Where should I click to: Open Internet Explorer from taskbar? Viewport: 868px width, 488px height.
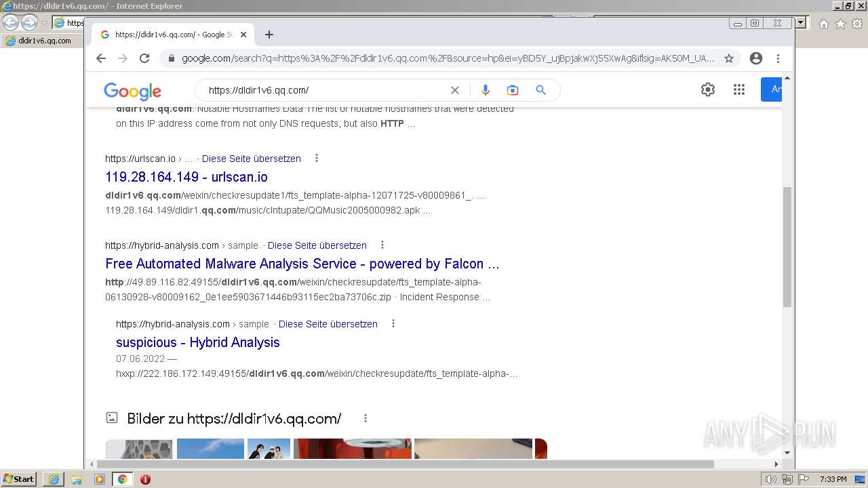(x=54, y=479)
